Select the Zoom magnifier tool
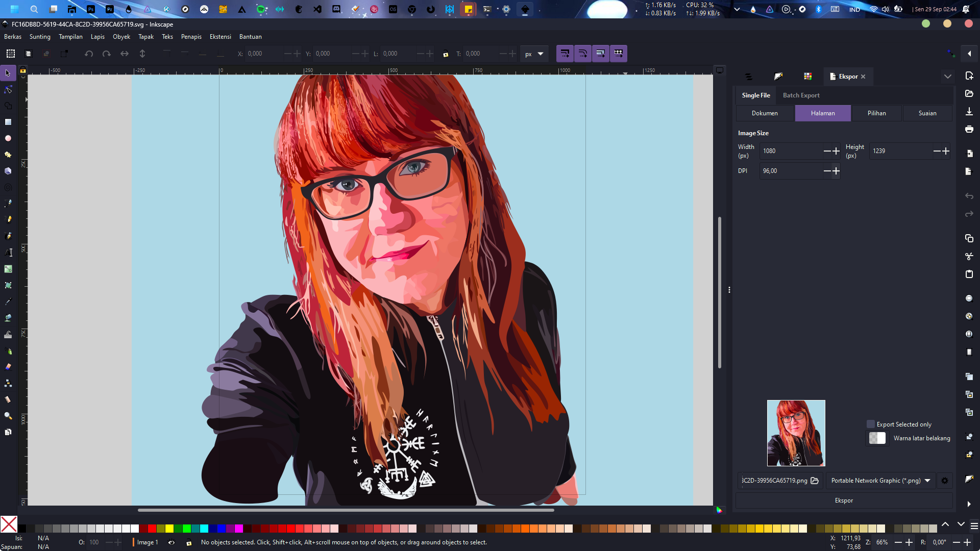 [8, 416]
